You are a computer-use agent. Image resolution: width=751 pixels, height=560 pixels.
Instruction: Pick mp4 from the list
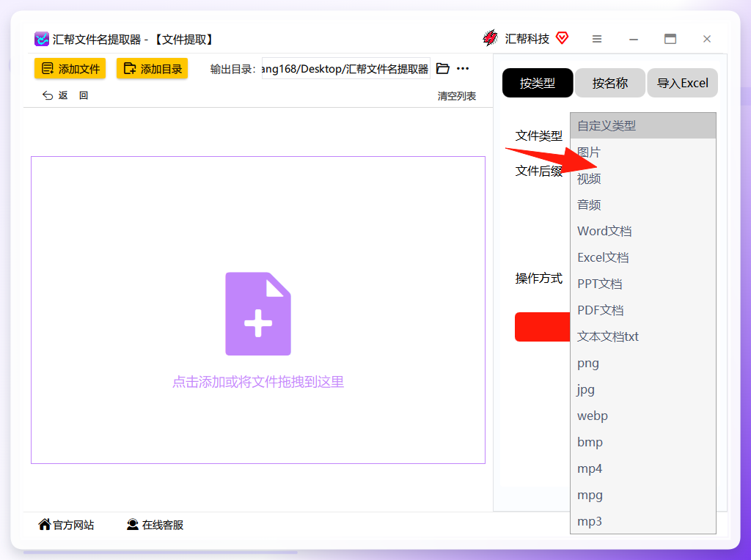coord(642,468)
